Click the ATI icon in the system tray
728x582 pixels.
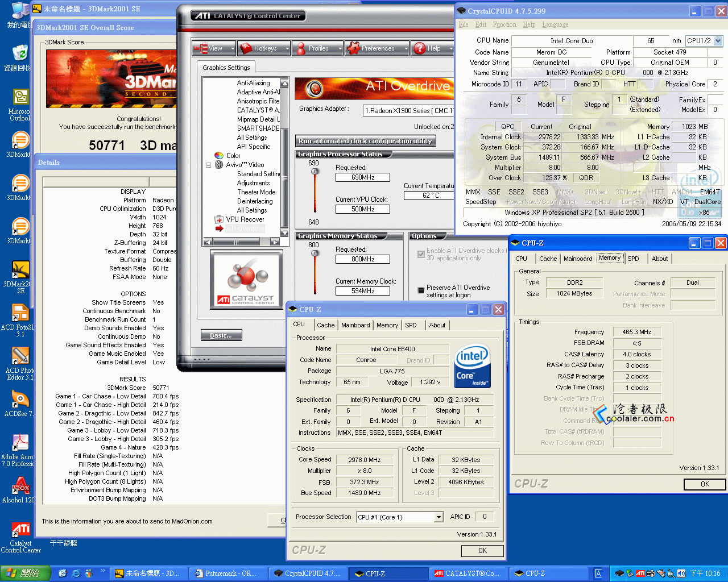640,573
